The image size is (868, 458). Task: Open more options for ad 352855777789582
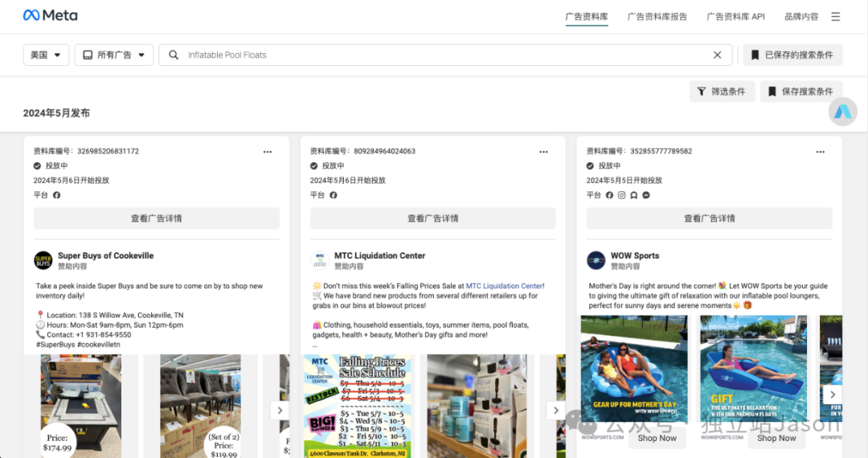pyautogui.click(x=820, y=152)
